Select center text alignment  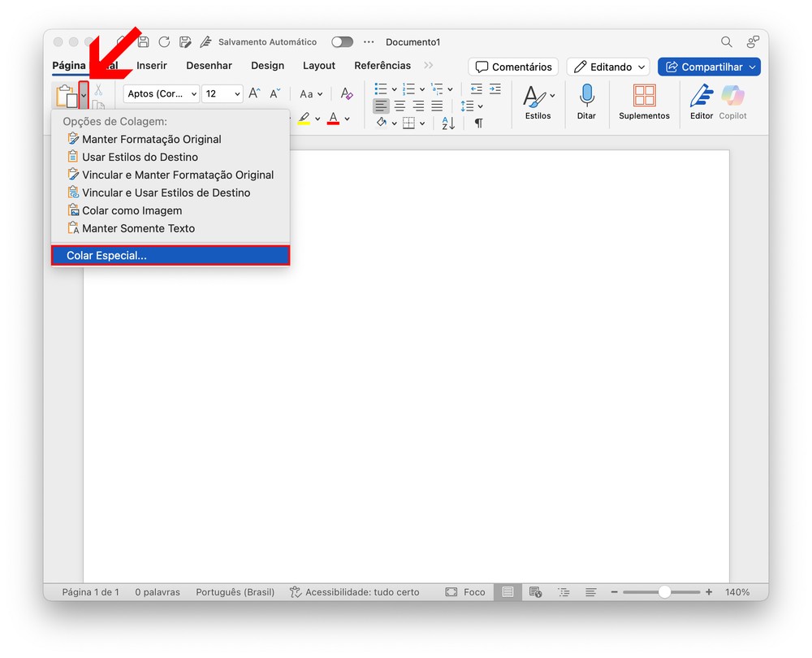(400, 106)
